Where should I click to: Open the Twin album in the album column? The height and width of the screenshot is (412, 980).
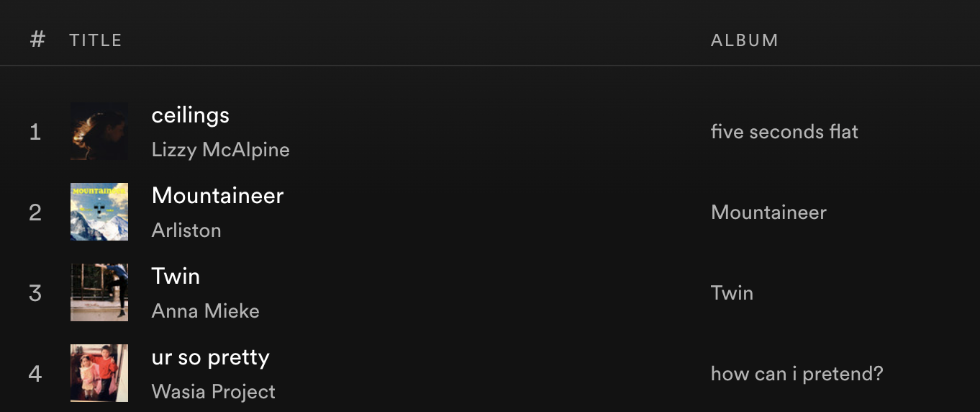(x=732, y=293)
